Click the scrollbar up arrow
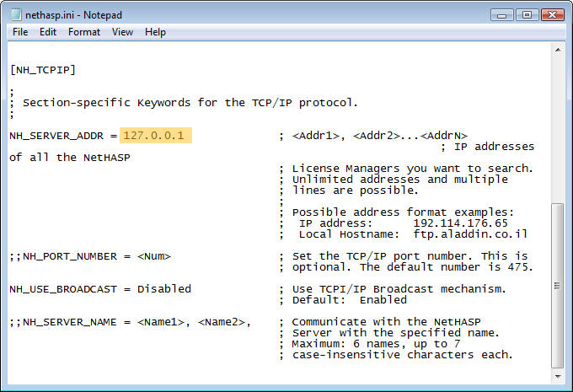Image resolution: width=573 pixels, height=392 pixels. click(557, 51)
